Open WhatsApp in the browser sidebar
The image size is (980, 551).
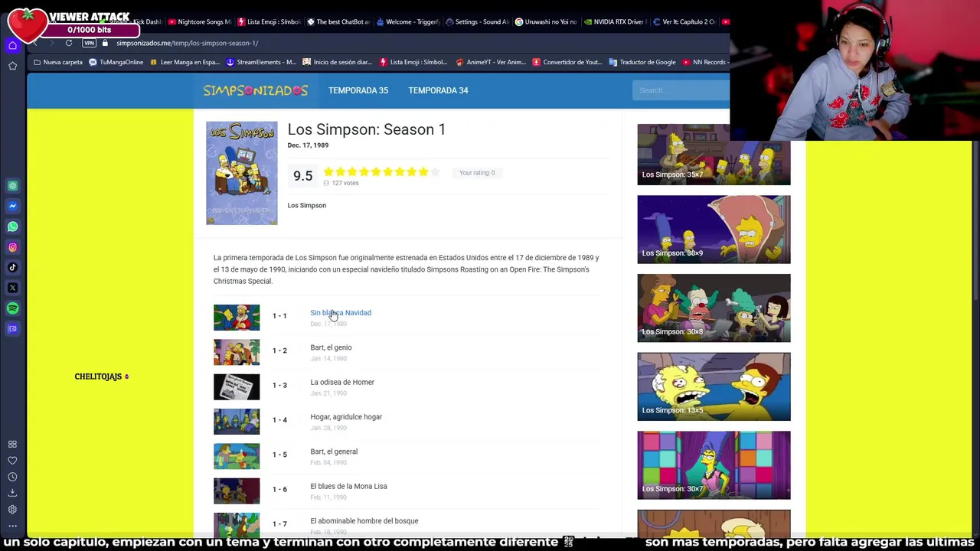[12, 227]
